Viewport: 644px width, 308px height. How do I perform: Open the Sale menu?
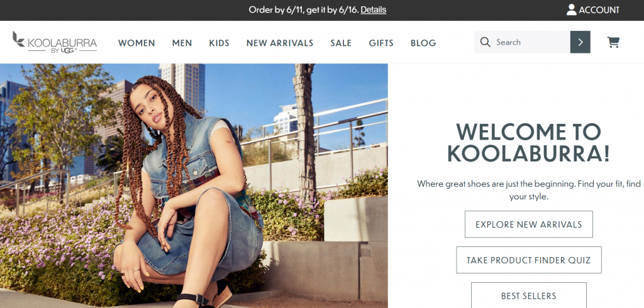[341, 43]
